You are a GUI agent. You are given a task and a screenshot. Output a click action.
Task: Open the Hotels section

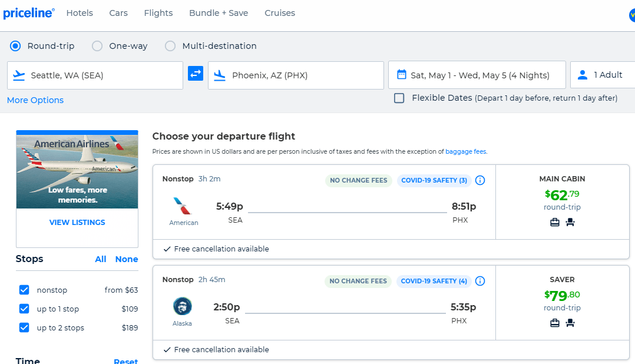coord(80,13)
